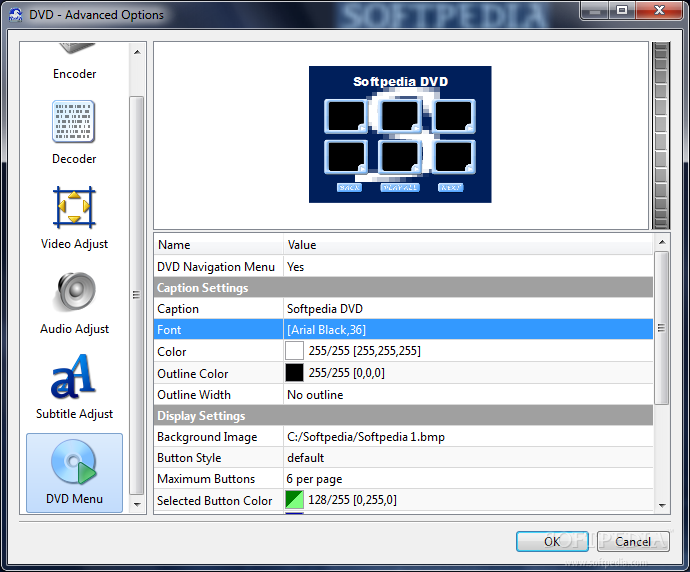Click the '255/255 [0,0,0]' outline value
The width and height of the screenshot is (690, 572).
(x=346, y=373)
